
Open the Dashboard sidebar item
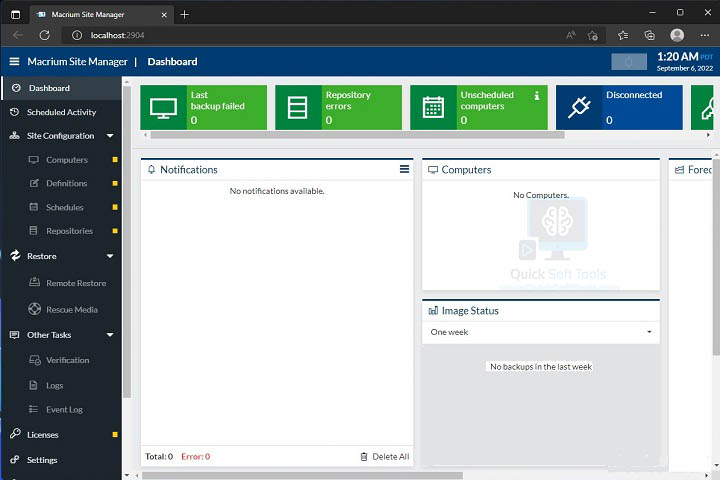click(x=62, y=88)
